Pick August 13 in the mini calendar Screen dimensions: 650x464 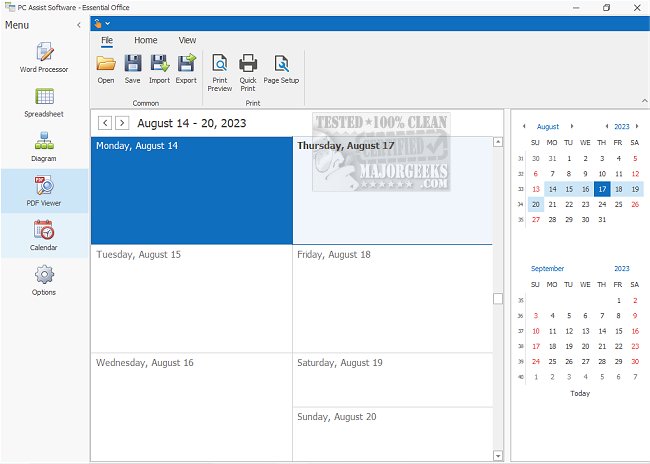tap(536, 189)
